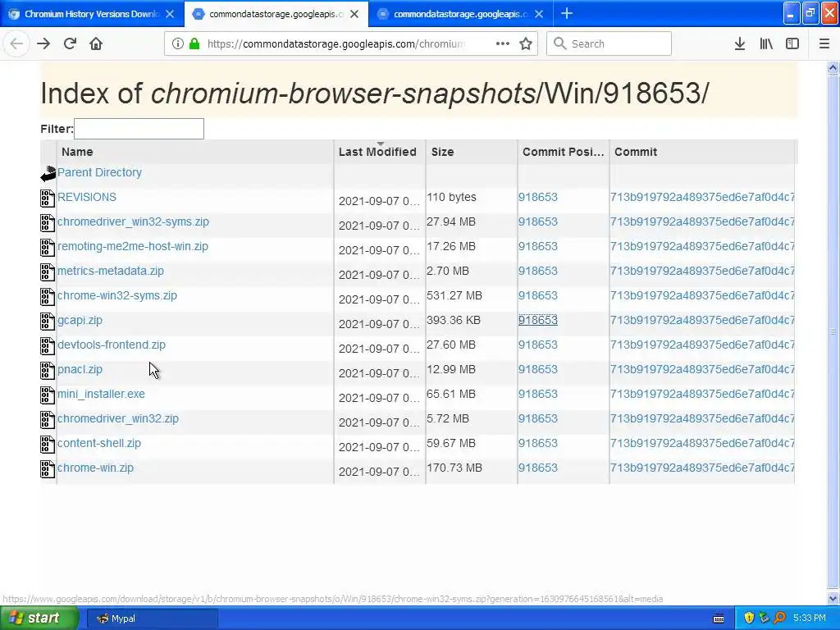Open the downloads panel

739,43
